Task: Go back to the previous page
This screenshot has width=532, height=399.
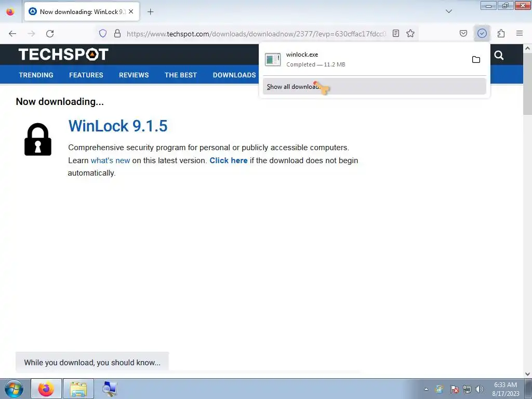Action: coord(12,34)
